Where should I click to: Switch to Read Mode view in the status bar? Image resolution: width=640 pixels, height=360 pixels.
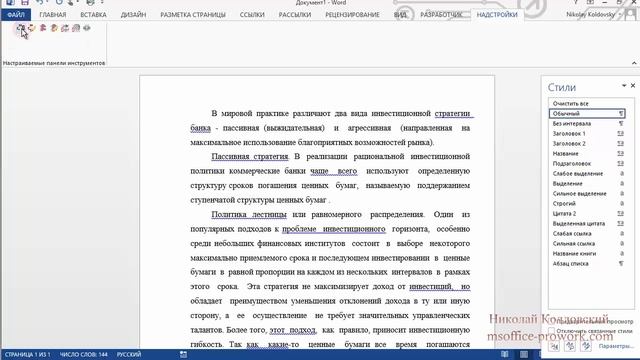click(x=505, y=354)
